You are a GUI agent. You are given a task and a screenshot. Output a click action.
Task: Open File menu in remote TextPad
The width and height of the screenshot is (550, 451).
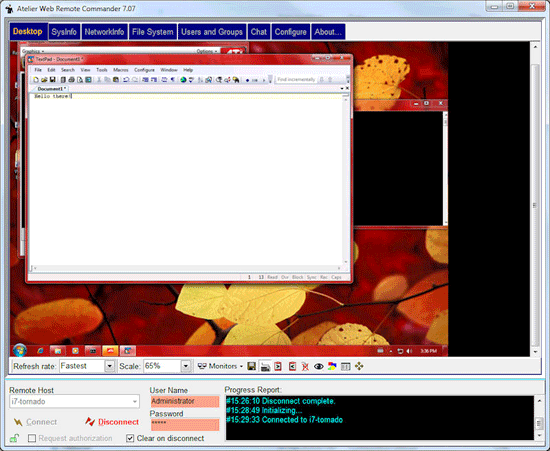38,70
